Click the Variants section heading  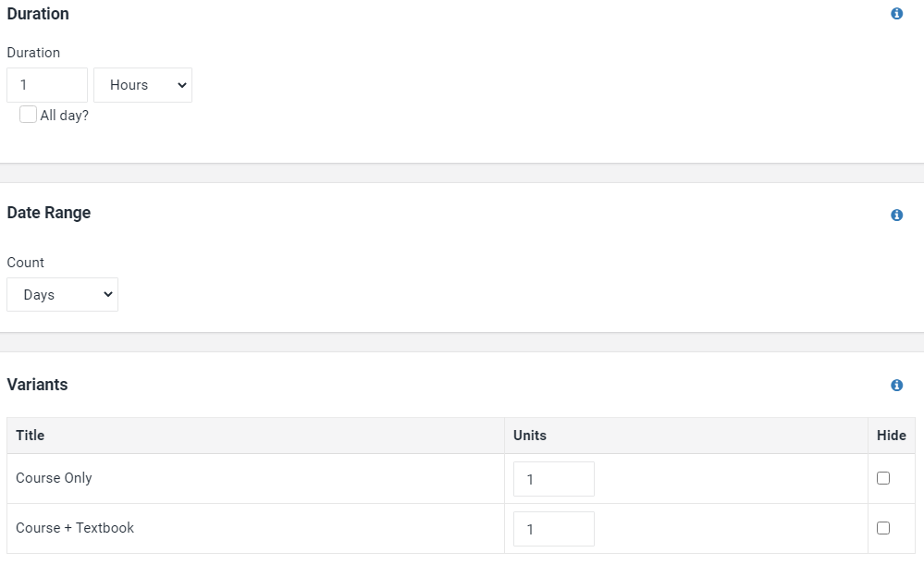pos(37,385)
